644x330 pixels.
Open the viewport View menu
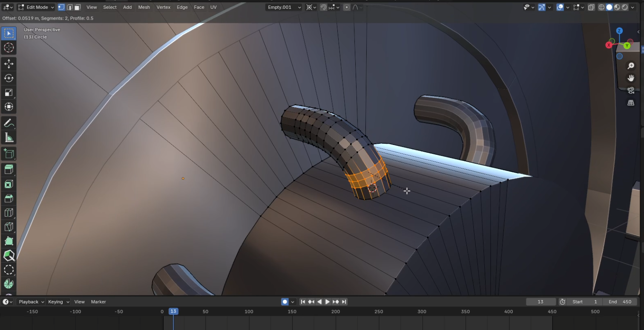click(x=92, y=7)
